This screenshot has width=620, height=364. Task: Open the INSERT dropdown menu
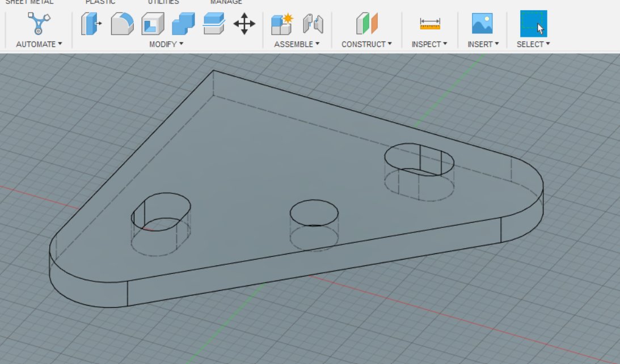point(483,44)
